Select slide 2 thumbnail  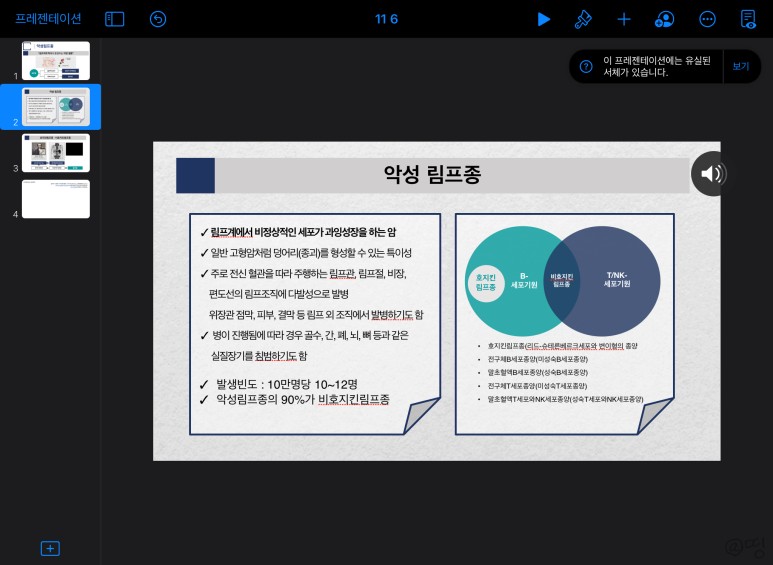click(56, 106)
